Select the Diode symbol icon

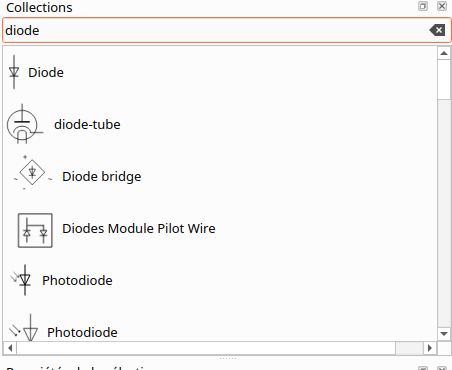[x=14, y=72]
